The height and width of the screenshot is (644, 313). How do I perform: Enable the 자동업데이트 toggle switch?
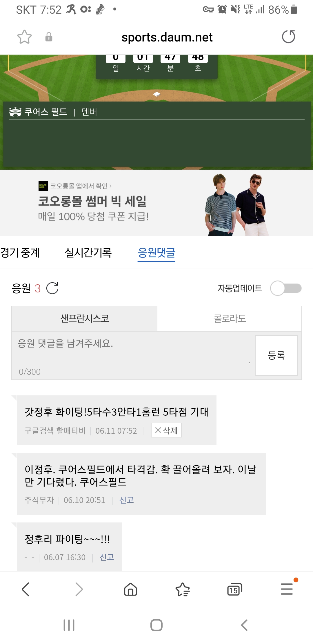point(286,288)
